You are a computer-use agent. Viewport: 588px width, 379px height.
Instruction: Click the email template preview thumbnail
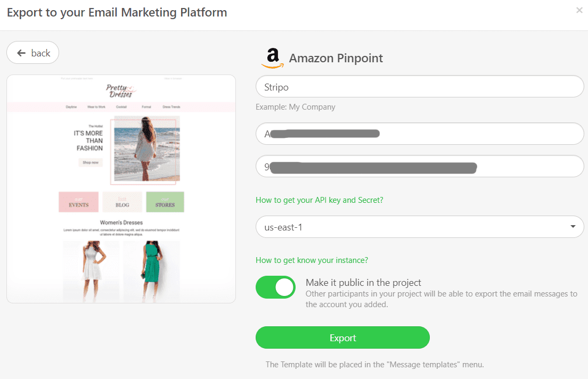click(x=121, y=189)
